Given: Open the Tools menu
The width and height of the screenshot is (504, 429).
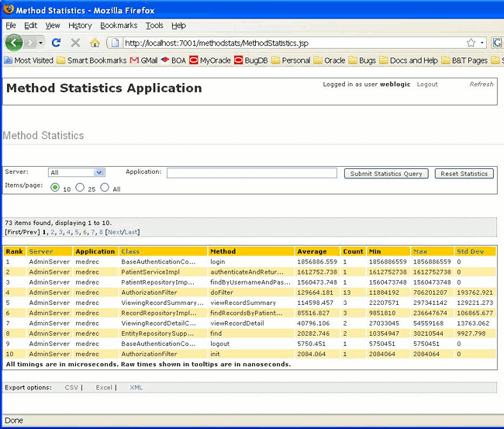Looking at the screenshot, I should coord(154,26).
